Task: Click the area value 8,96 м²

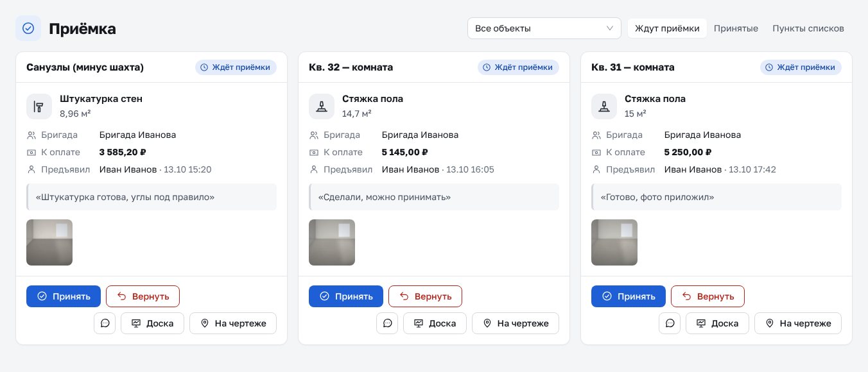Action: click(75, 114)
